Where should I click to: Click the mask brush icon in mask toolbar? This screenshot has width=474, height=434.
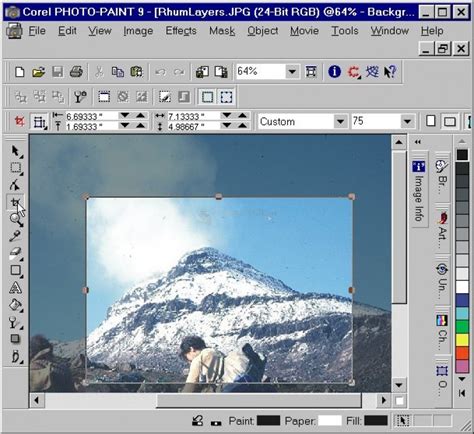pyautogui.click(x=80, y=97)
